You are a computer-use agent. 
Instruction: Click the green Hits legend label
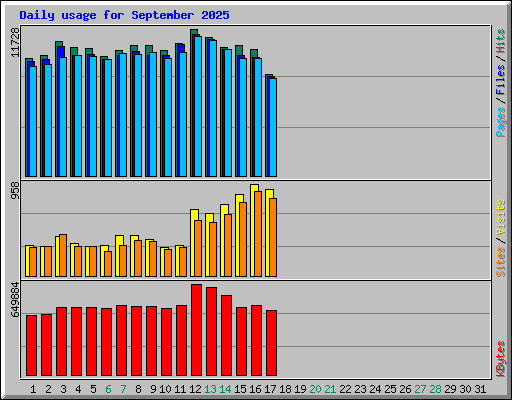500,41
